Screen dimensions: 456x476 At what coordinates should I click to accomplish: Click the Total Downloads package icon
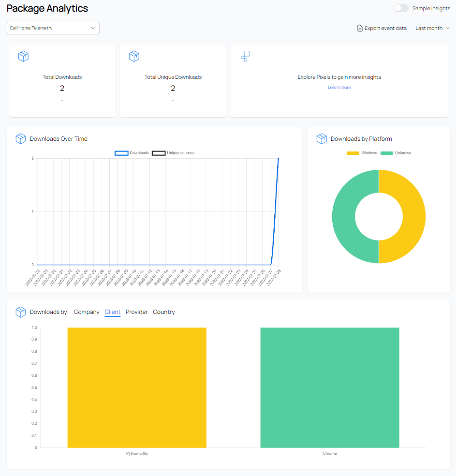[x=23, y=56]
